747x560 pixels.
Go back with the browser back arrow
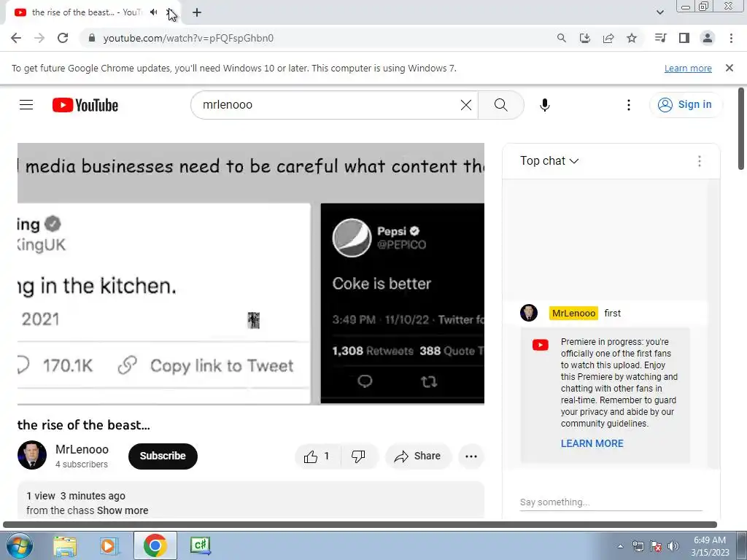point(16,38)
